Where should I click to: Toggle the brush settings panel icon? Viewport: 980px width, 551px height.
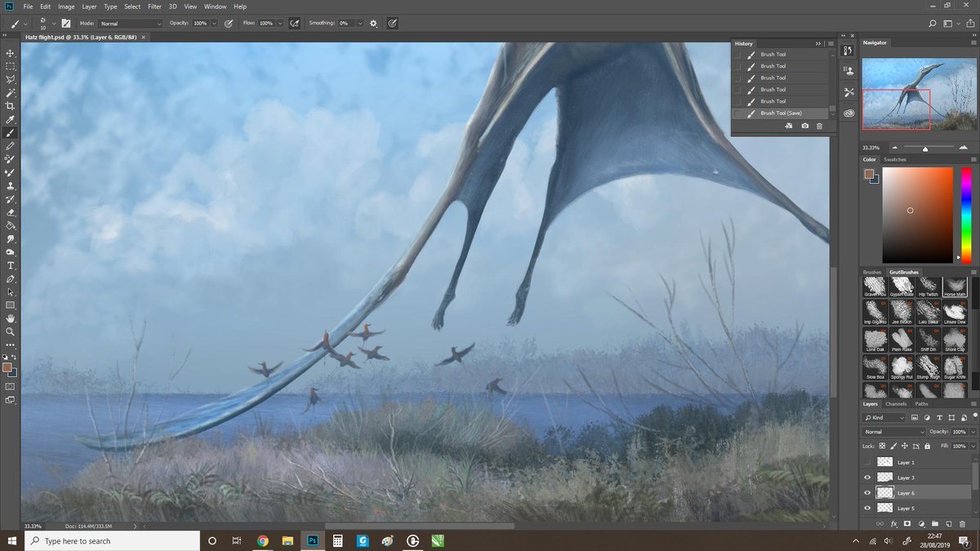coord(65,24)
